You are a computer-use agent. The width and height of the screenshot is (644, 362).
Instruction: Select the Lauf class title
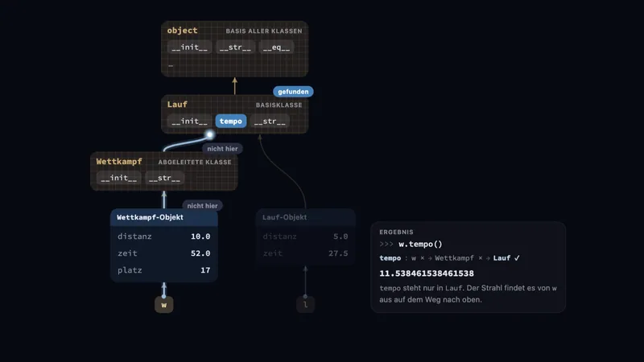pyautogui.click(x=177, y=105)
